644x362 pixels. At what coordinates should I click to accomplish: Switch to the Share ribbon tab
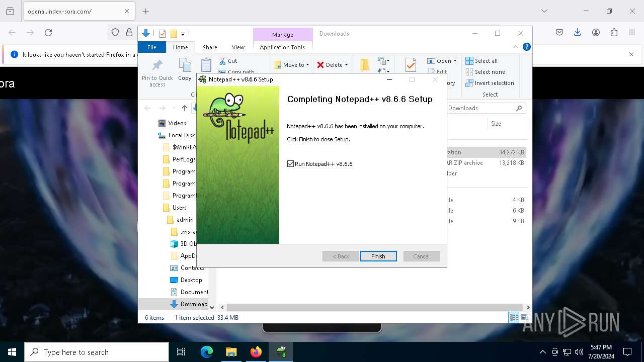(x=210, y=47)
